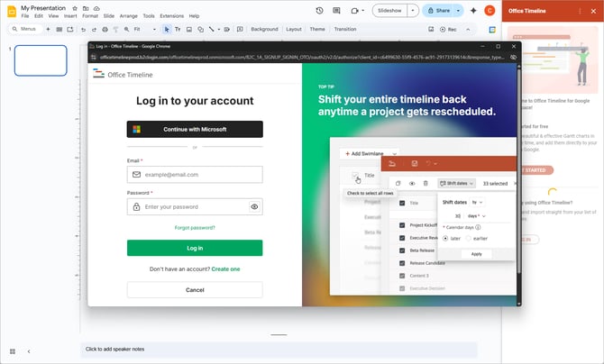The image size is (604, 364).
Task: Click the Meet camera icon
Action: tap(354, 11)
